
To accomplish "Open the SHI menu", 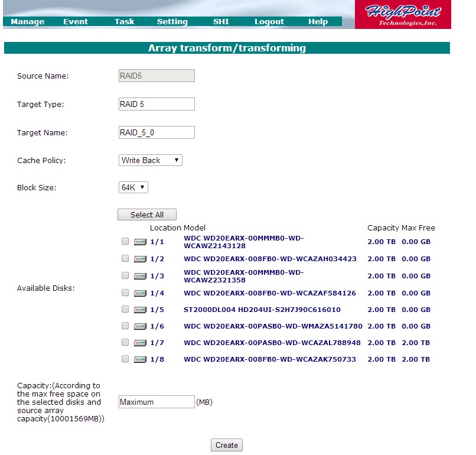I will (221, 21).
